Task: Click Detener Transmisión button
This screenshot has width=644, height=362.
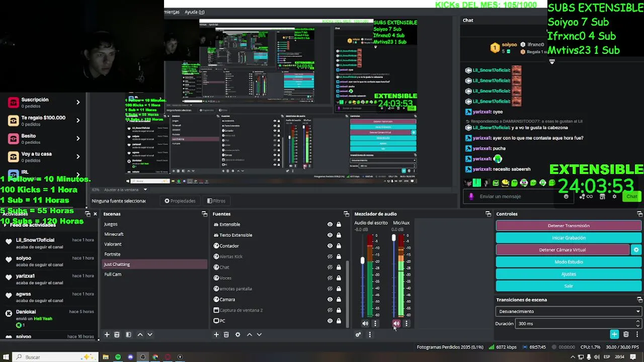Action: click(569, 226)
